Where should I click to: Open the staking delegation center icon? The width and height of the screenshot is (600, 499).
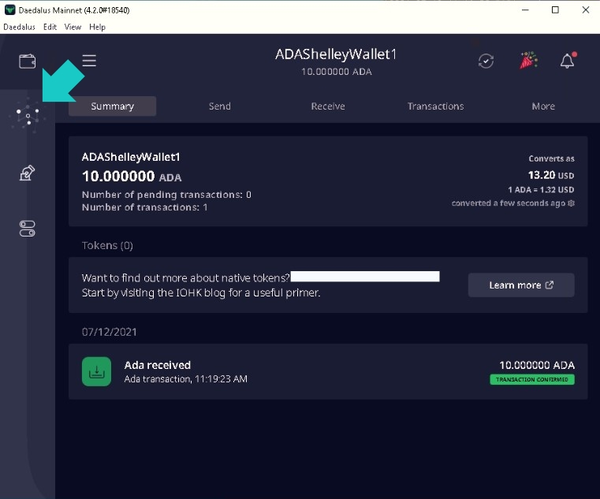point(28,116)
